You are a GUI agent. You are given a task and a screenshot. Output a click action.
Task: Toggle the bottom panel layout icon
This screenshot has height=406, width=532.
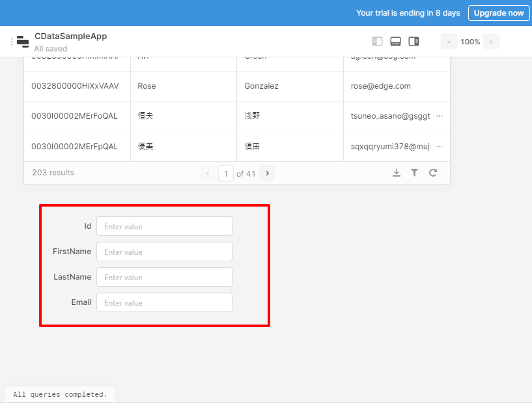click(396, 42)
